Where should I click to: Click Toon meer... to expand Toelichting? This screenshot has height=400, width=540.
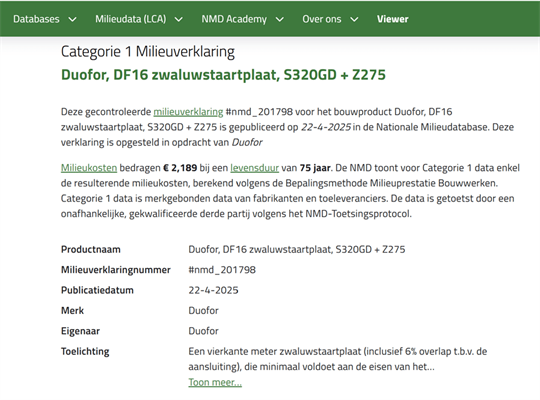[215, 382]
